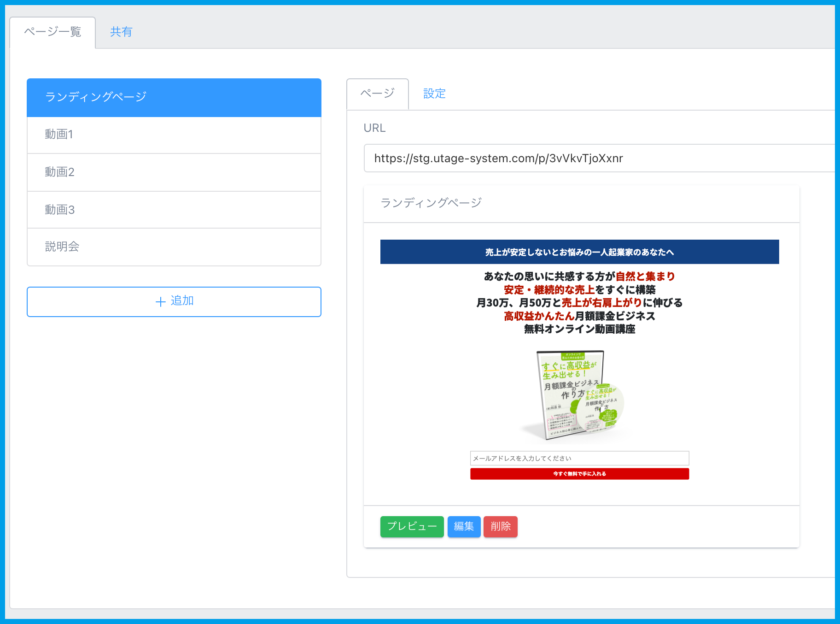Click the green プレビュー button
The height and width of the screenshot is (624, 840).
[412, 526]
